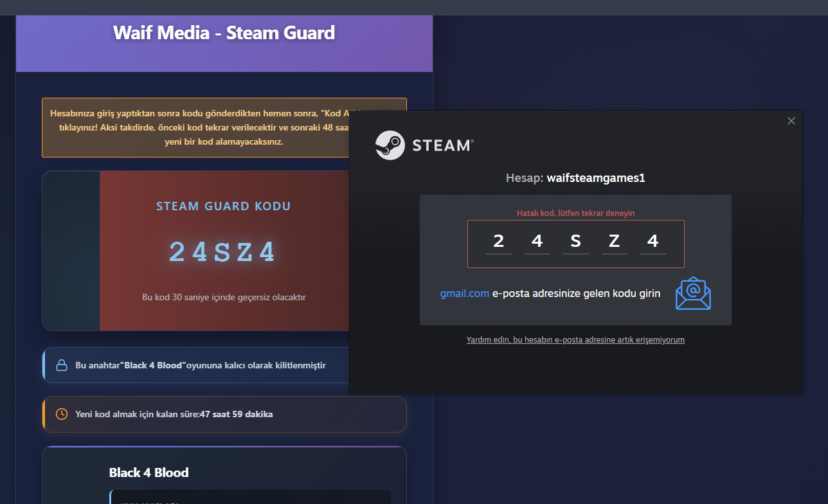Image resolution: width=828 pixels, height=504 pixels.
Task: Click the clock icon beside remaining time
Action: (x=62, y=414)
